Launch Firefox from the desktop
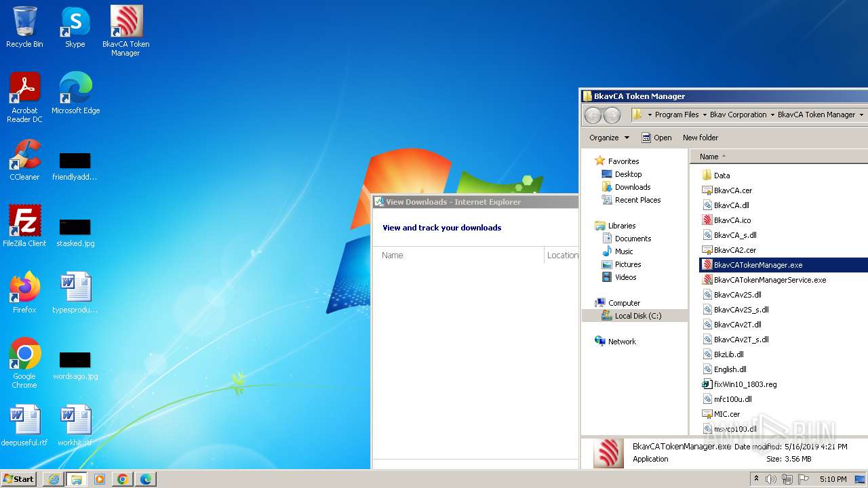The width and height of the screenshot is (868, 488). [24, 292]
